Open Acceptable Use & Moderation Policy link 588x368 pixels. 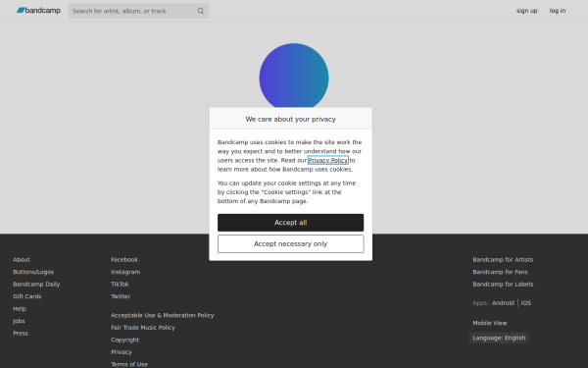tap(163, 315)
